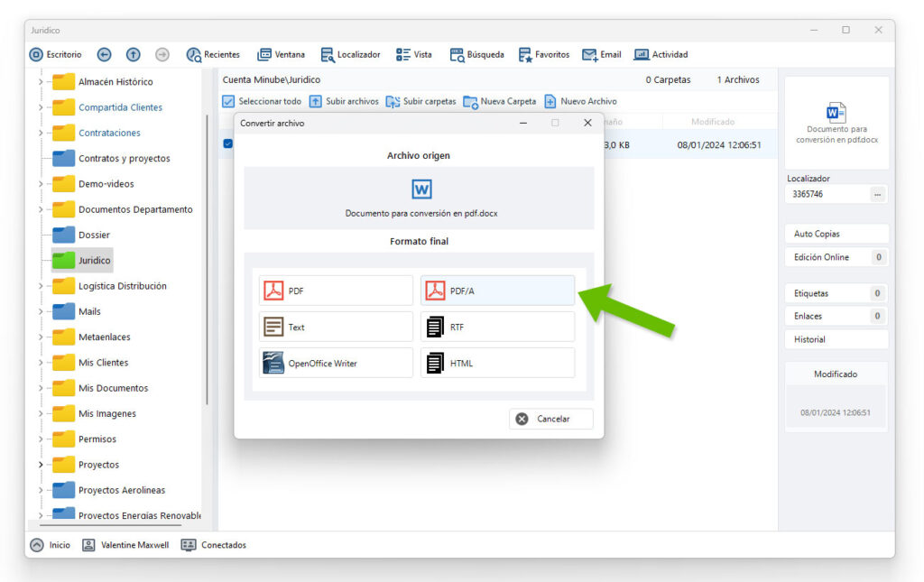Select the Contratos y proyectos folder
Screen dimensions: 924x582
pyautogui.click(x=111, y=158)
